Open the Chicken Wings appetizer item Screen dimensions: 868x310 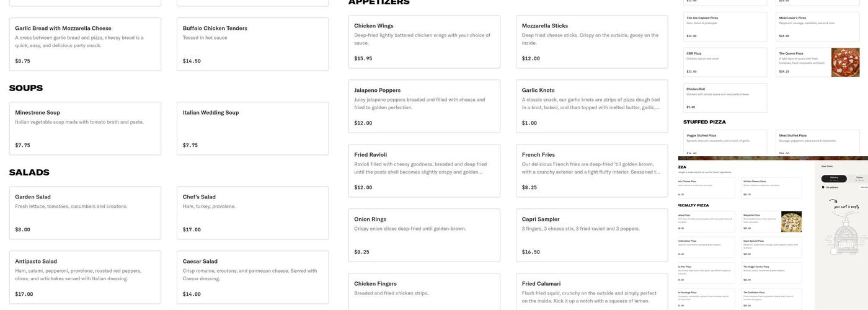point(424,42)
